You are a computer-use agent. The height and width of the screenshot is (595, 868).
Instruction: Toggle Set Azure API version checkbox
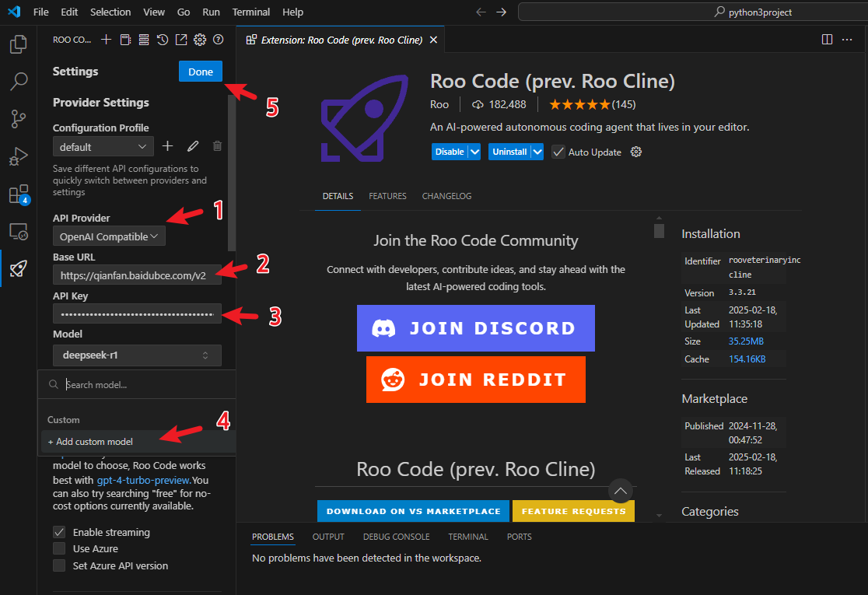pyautogui.click(x=59, y=565)
